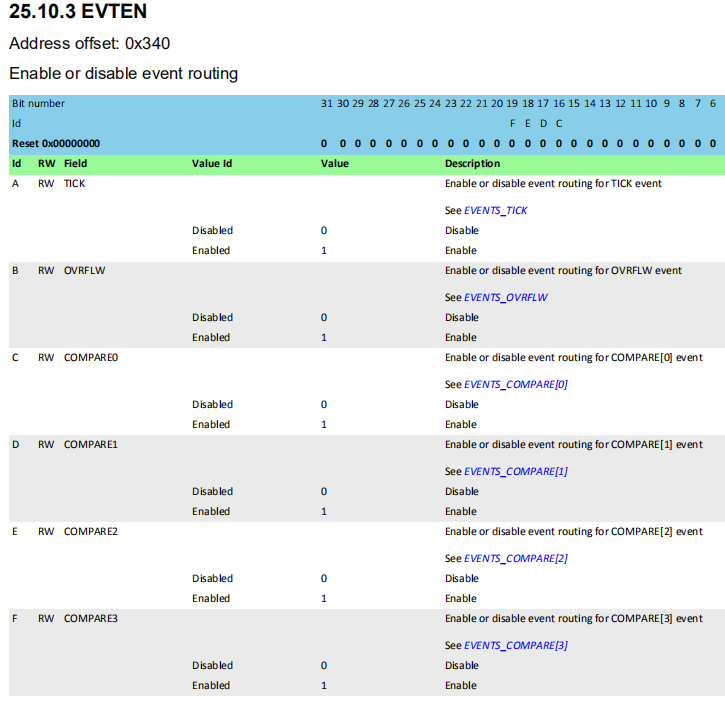Click RW label in COMPARE2 row
Viewport: 725px width, 701px height.
[46, 531]
